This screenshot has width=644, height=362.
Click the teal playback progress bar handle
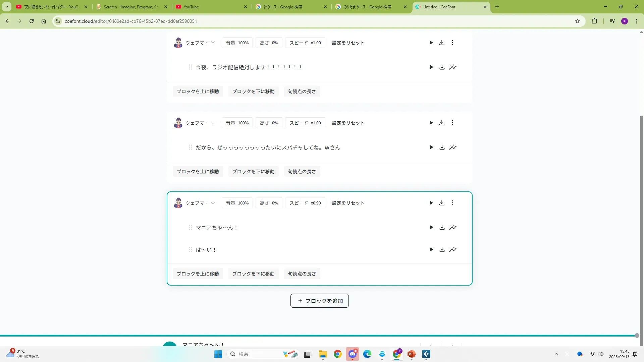(x=637, y=335)
